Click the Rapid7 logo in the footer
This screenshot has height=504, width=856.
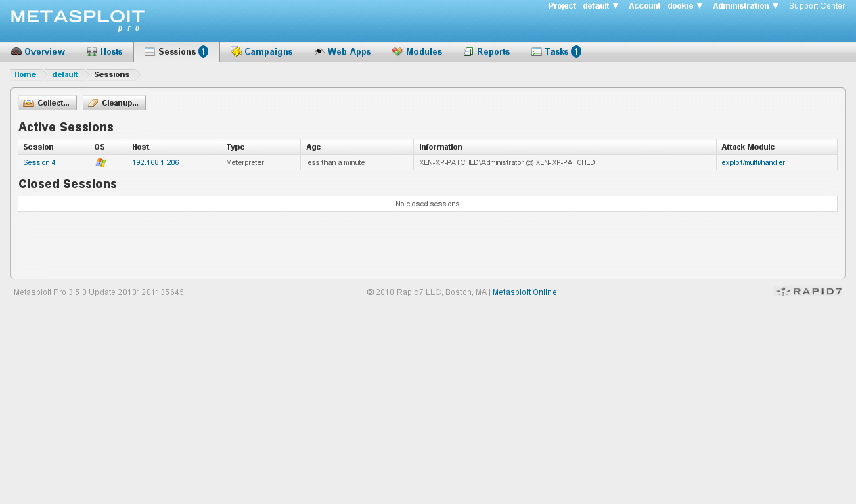tap(808, 292)
